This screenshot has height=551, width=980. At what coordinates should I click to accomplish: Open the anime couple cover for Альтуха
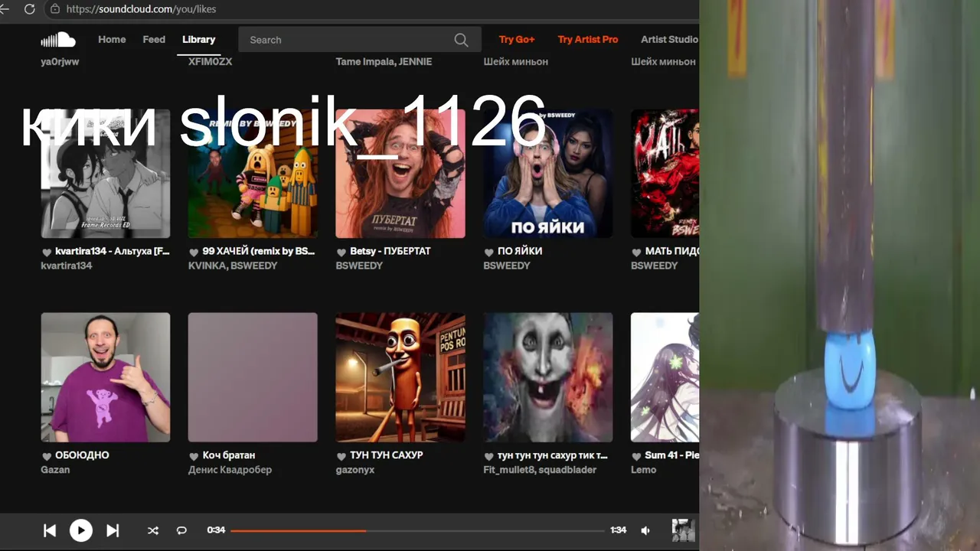(x=106, y=173)
